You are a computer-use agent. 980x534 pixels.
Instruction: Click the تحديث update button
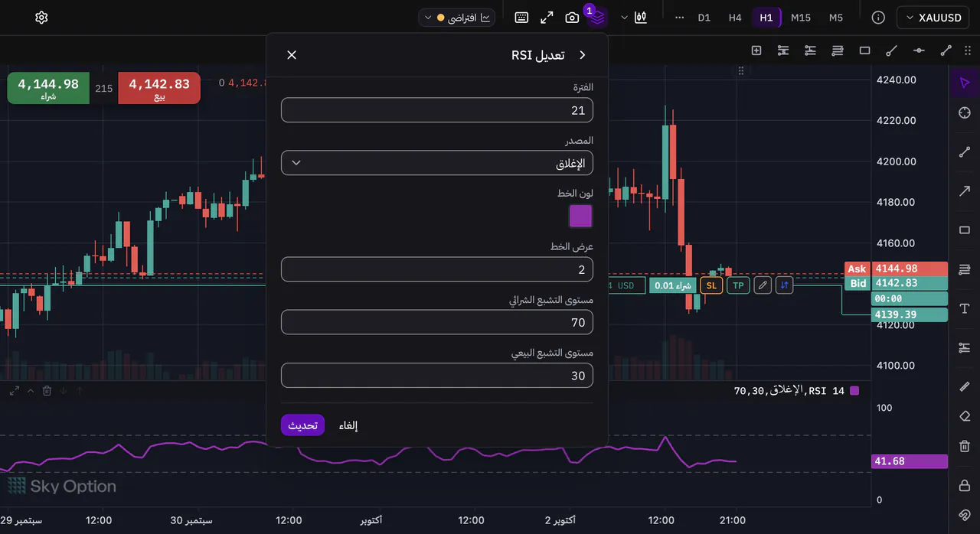click(303, 425)
